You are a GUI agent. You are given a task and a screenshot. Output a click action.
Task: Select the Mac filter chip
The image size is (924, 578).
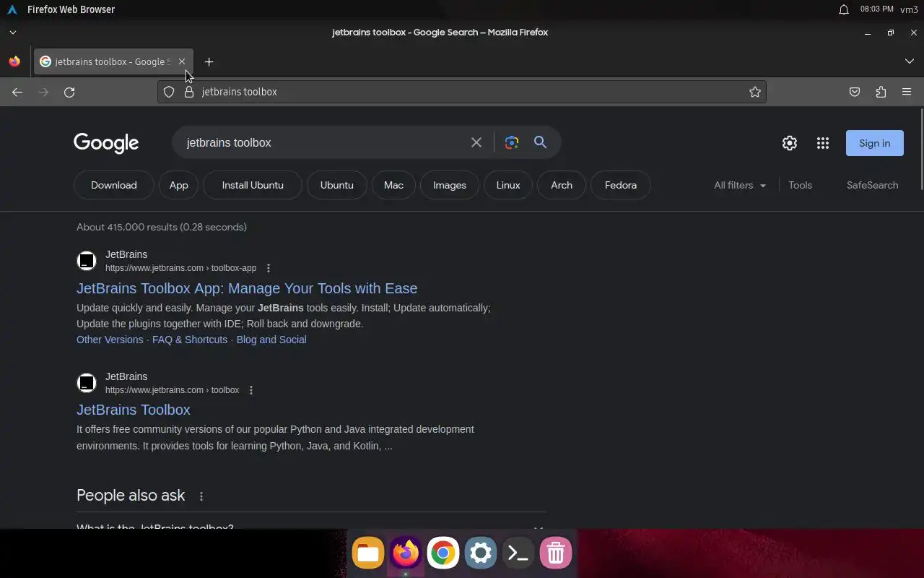click(x=393, y=185)
